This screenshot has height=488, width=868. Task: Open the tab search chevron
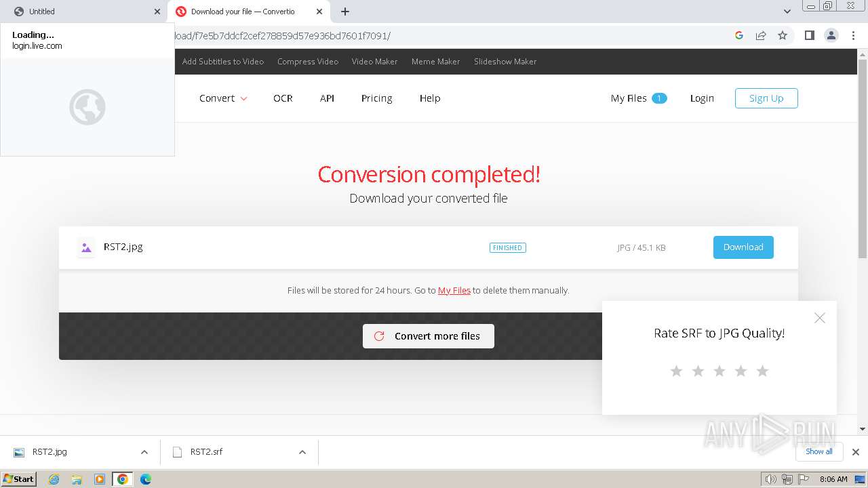(787, 12)
